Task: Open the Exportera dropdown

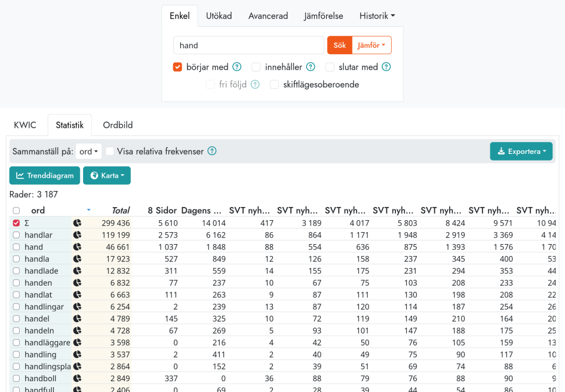Action: (x=521, y=151)
